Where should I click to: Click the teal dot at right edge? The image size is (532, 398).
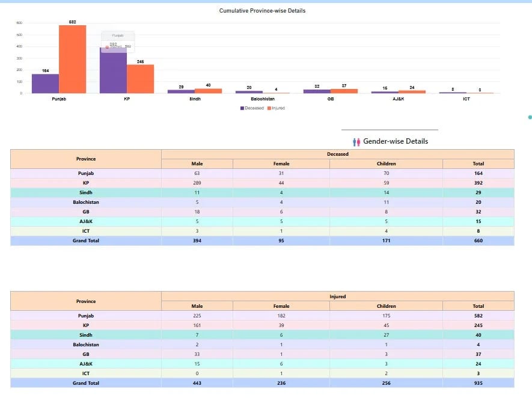tap(530, 117)
